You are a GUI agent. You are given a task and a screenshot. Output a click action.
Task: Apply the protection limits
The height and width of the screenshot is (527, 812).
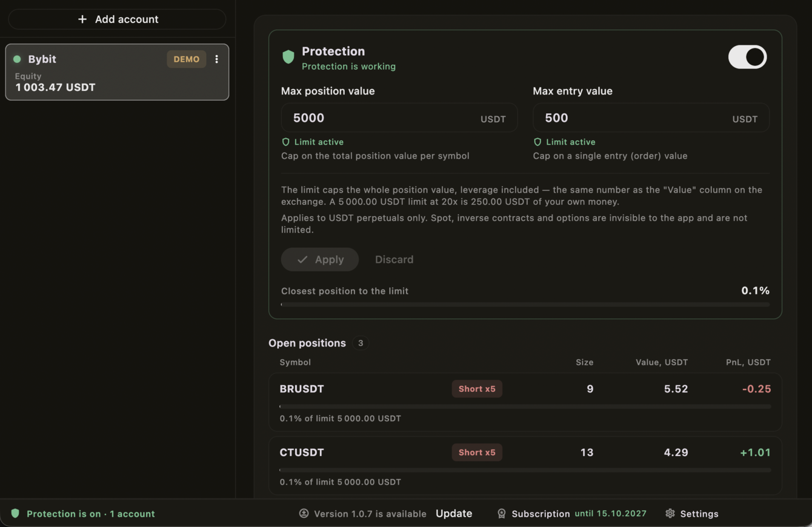(320, 259)
